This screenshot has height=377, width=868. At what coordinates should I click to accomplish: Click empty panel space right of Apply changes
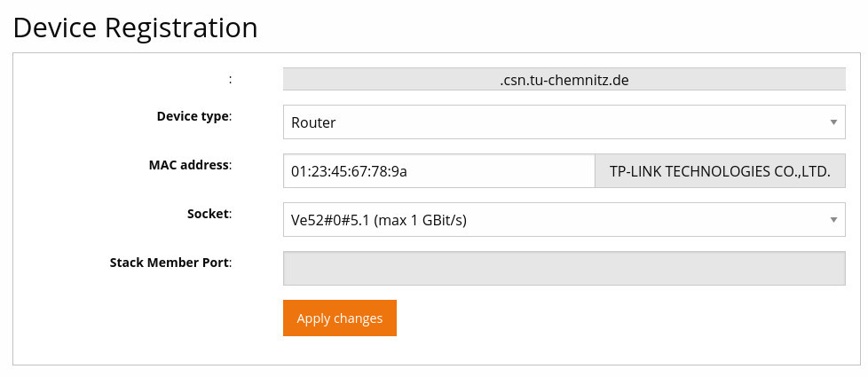[x=621, y=318]
